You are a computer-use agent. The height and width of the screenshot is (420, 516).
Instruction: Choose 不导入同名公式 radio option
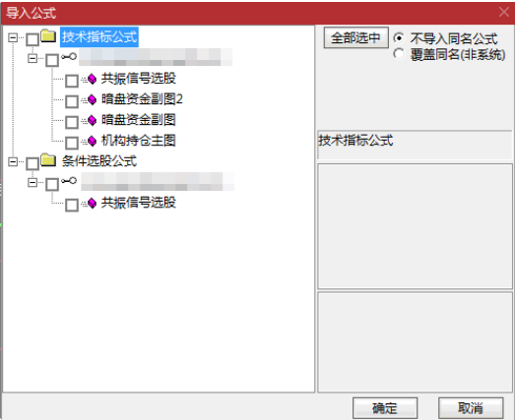click(x=399, y=37)
